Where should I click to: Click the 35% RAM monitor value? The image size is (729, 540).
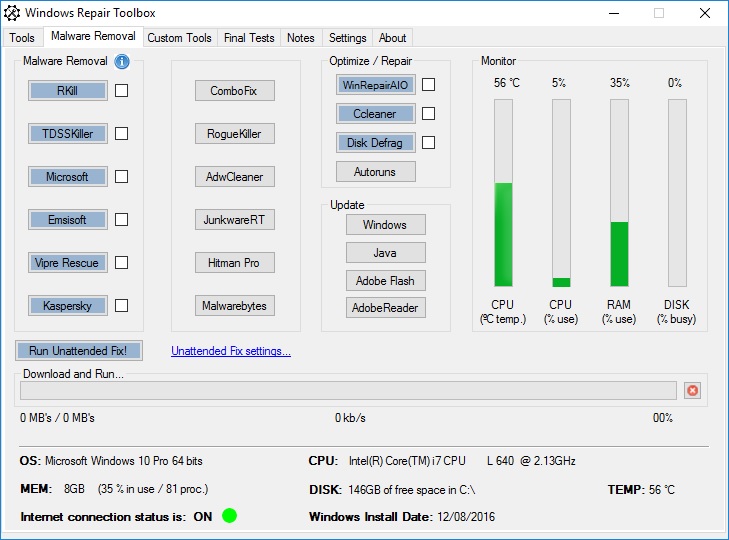[x=620, y=83]
